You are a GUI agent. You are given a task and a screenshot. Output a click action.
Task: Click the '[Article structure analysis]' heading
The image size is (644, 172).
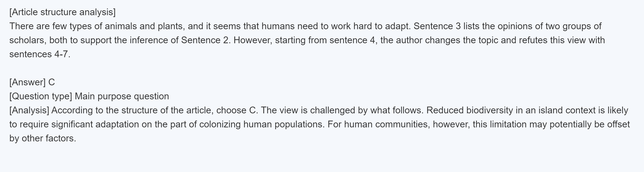tap(63, 12)
